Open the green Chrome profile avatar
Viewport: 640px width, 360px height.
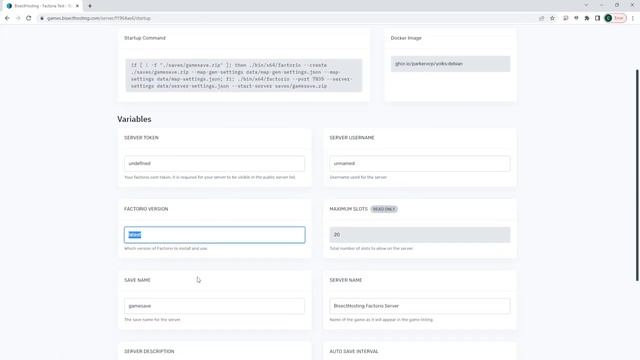click(x=608, y=18)
